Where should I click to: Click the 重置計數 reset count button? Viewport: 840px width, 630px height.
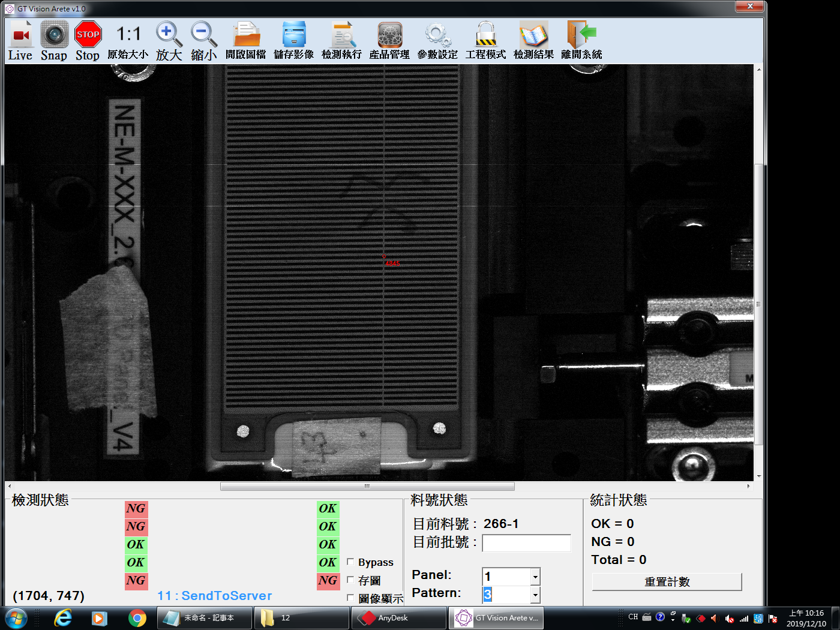[667, 581]
